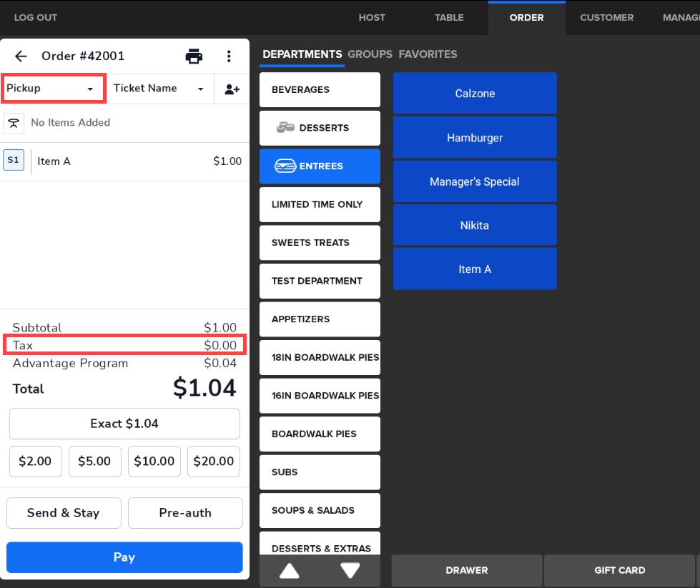Screen dimensions: 700x588
Task: Add Calzone to the order
Action: coord(475,94)
